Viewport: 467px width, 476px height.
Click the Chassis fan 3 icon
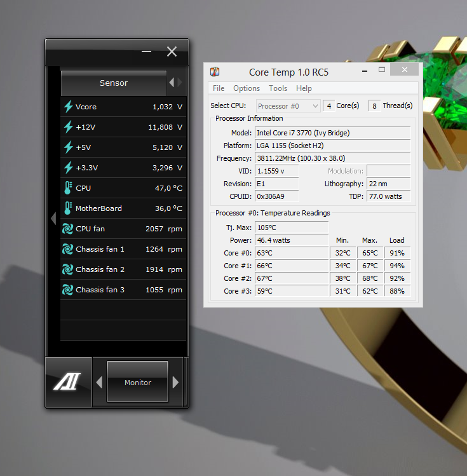tap(68, 290)
